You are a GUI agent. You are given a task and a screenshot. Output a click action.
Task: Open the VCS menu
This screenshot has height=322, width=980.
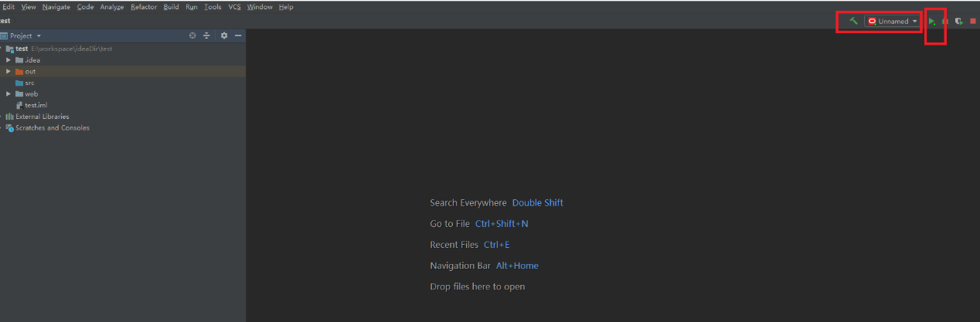tap(234, 7)
